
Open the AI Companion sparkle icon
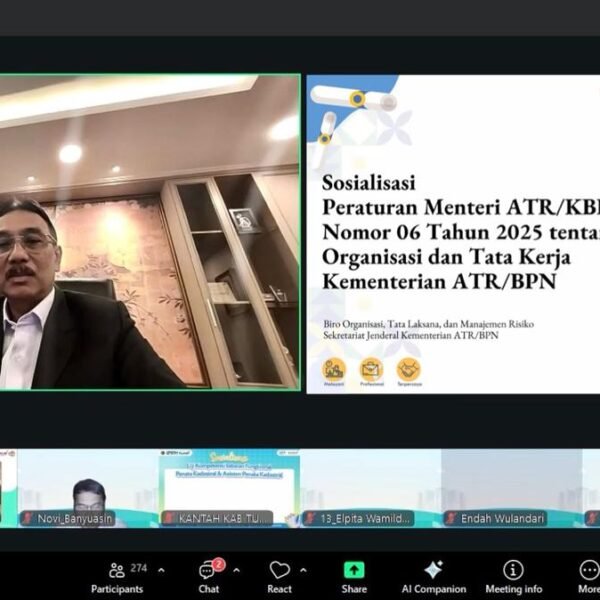tap(434, 570)
